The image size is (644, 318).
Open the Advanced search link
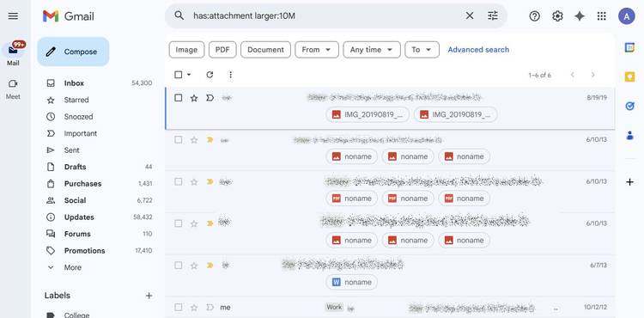[x=478, y=50]
